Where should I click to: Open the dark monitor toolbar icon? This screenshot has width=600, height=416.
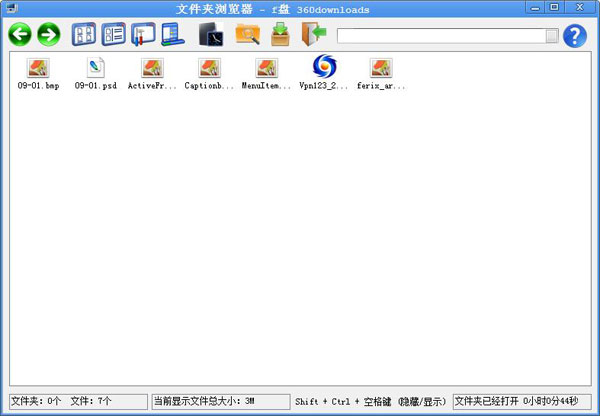point(212,36)
